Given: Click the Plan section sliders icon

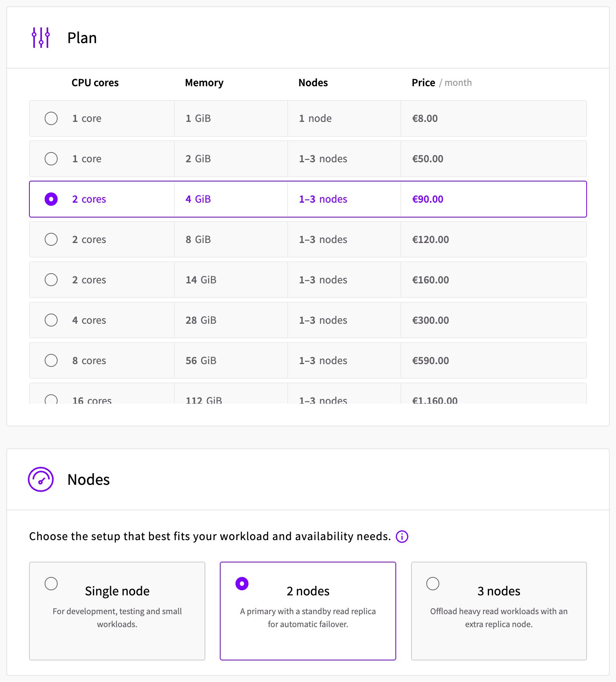Looking at the screenshot, I should click(41, 38).
